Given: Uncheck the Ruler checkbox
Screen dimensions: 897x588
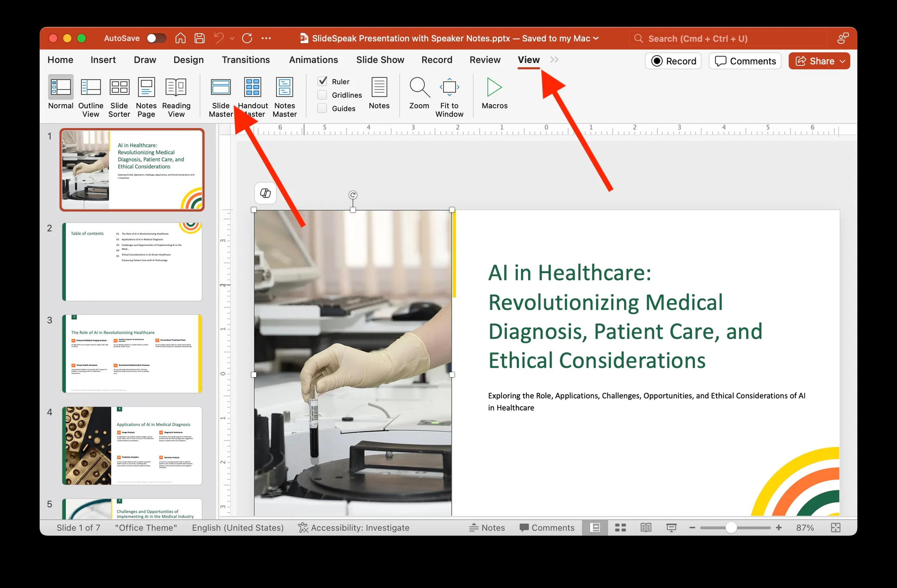Looking at the screenshot, I should click(x=322, y=81).
